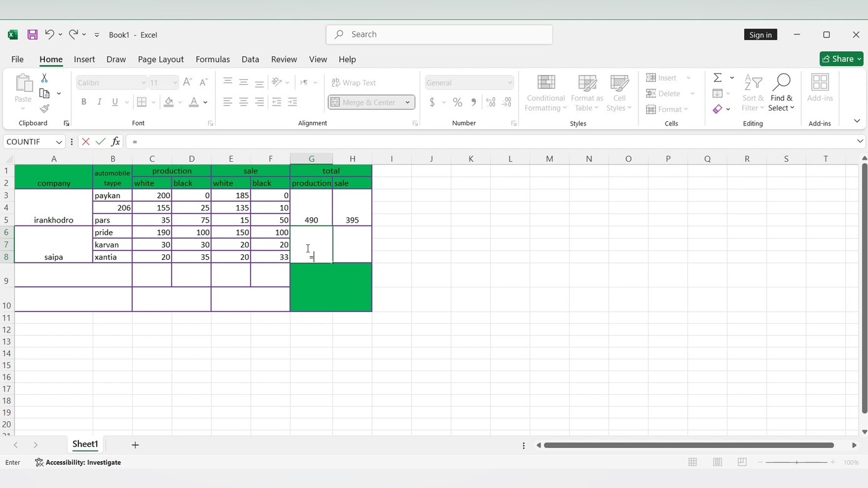Toggle Bold formatting
868x488 pixels.
click(84, 102)
